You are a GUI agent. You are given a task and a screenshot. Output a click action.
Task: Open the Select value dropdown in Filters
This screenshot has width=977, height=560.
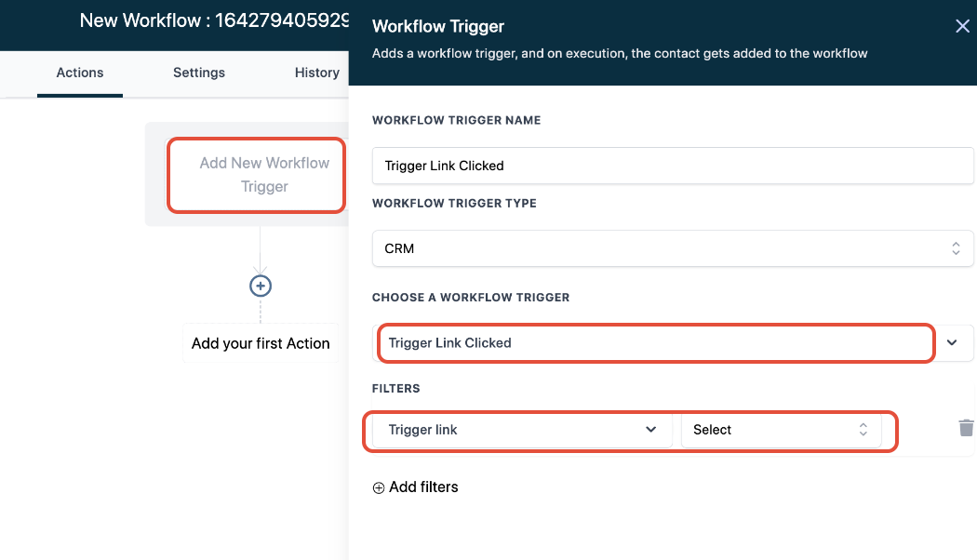(781, 430)
